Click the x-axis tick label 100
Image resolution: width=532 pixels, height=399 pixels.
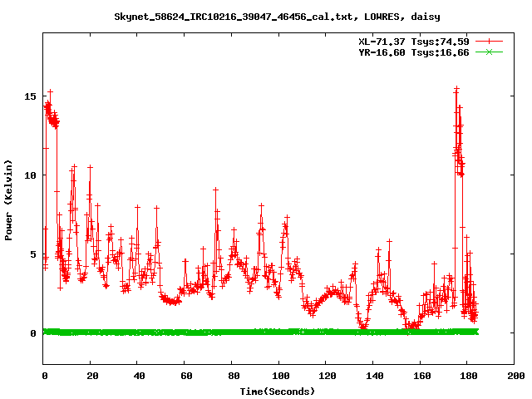(281, 376)
